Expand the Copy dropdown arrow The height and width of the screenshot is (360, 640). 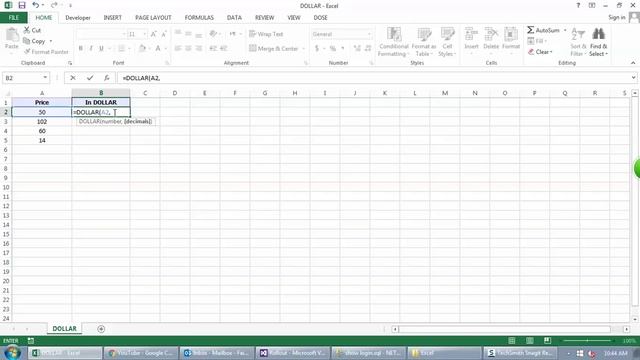(x=51, y=41)
